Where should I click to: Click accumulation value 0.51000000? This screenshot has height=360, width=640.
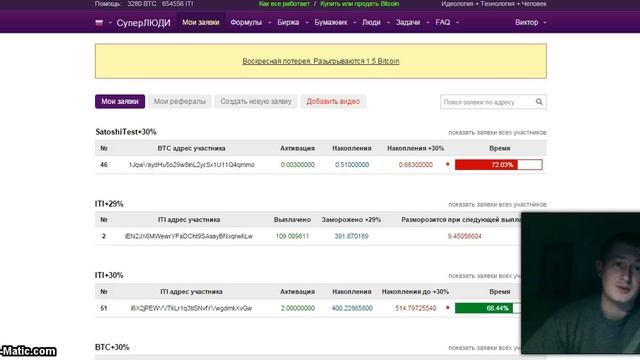click(352, 165)
